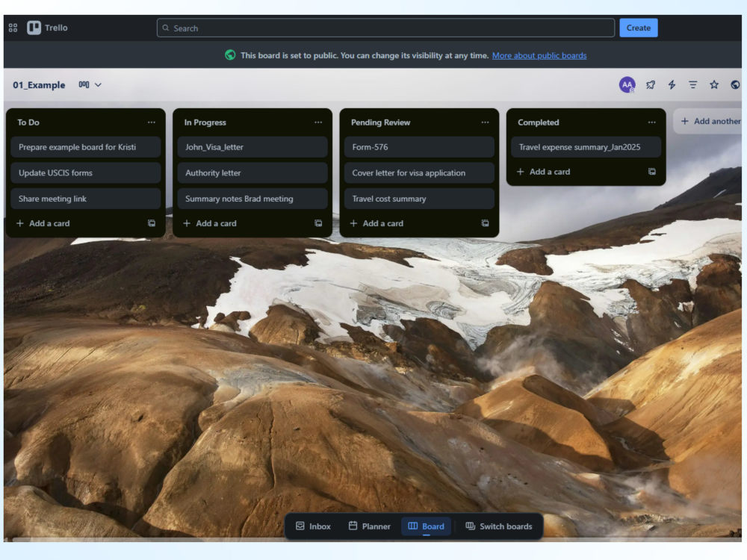Image resolution: width=747 pixels, height=560 pixels.
Task: Open the Completed list actions menu
Action: [x=651, y=122]
